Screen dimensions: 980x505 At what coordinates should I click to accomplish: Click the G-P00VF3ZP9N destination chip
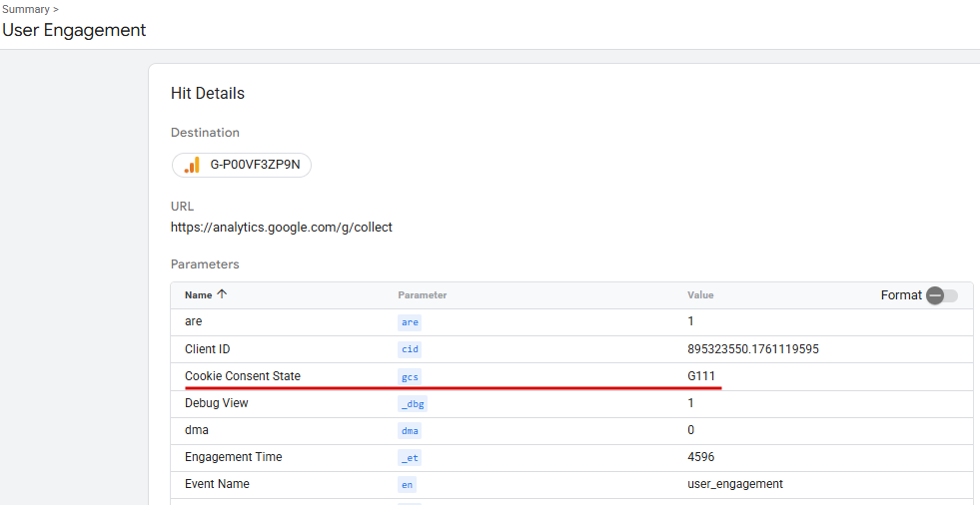242,165
